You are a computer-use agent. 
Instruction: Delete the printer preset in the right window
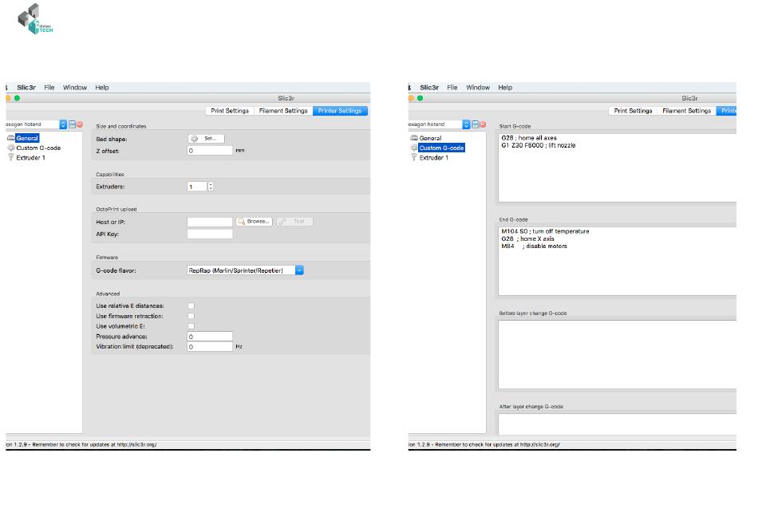[483, 124]
